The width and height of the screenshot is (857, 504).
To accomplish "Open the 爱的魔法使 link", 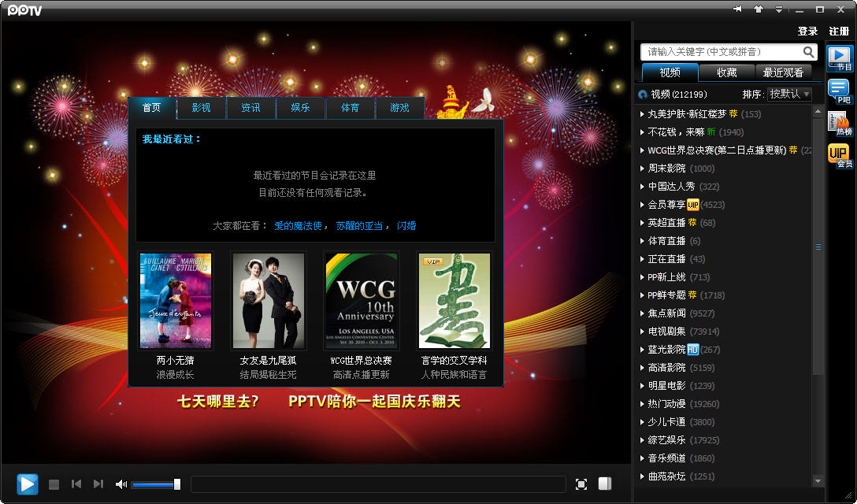I will 298,226.
